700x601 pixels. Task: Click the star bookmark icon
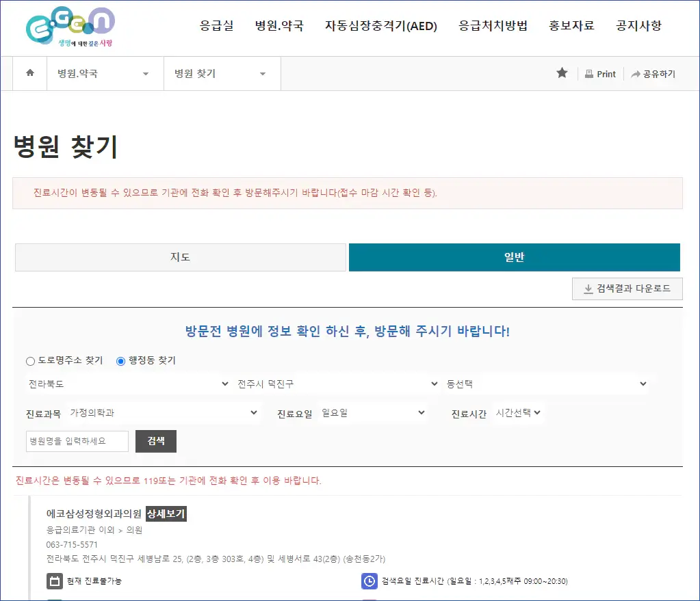(x=562, y=73)
